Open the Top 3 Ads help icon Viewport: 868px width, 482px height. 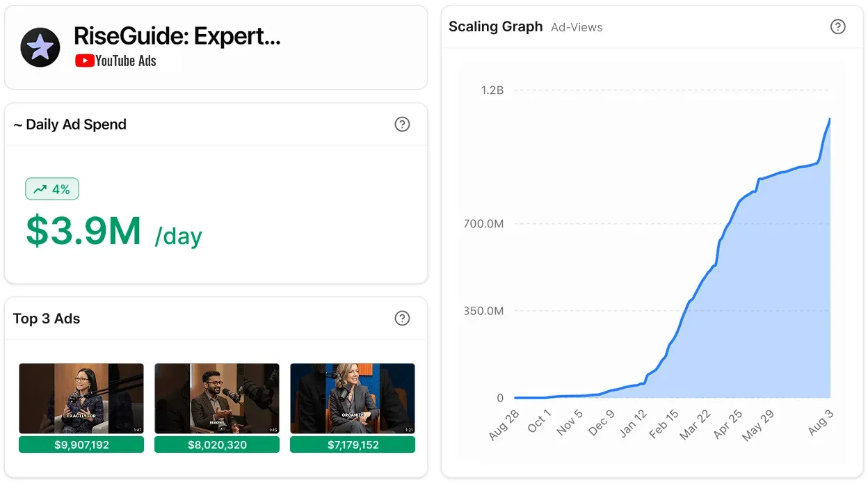point(402,318)
